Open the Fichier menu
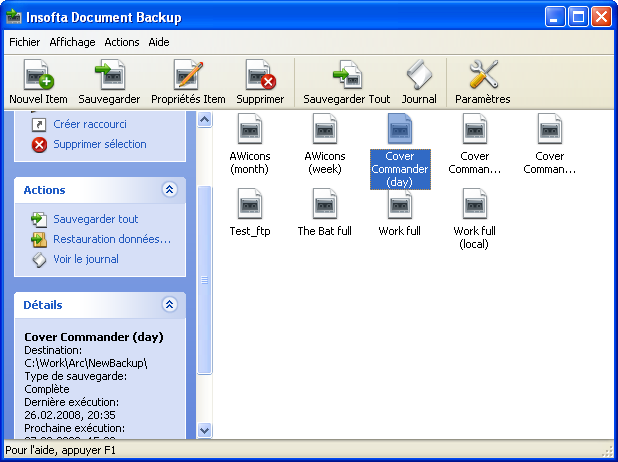 [24, 42]
